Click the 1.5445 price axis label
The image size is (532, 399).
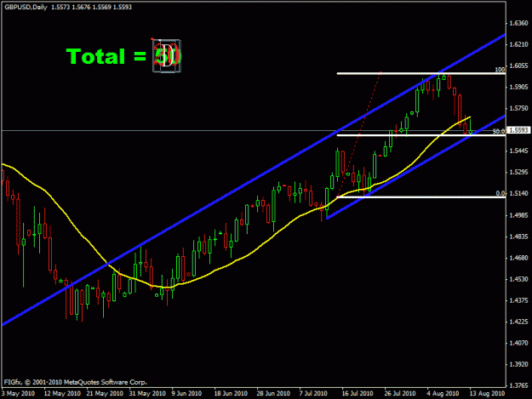[519, 151]
